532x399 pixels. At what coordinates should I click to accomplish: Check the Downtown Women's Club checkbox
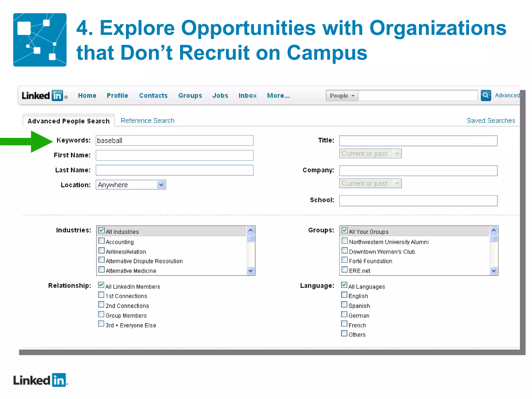[x=345, y=251]
